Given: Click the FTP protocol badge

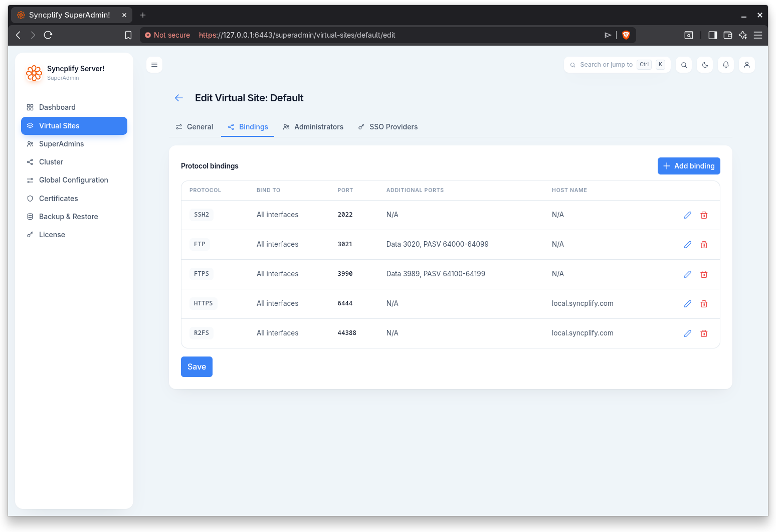Looking at the screenshot, I should [x=200, y=244].
